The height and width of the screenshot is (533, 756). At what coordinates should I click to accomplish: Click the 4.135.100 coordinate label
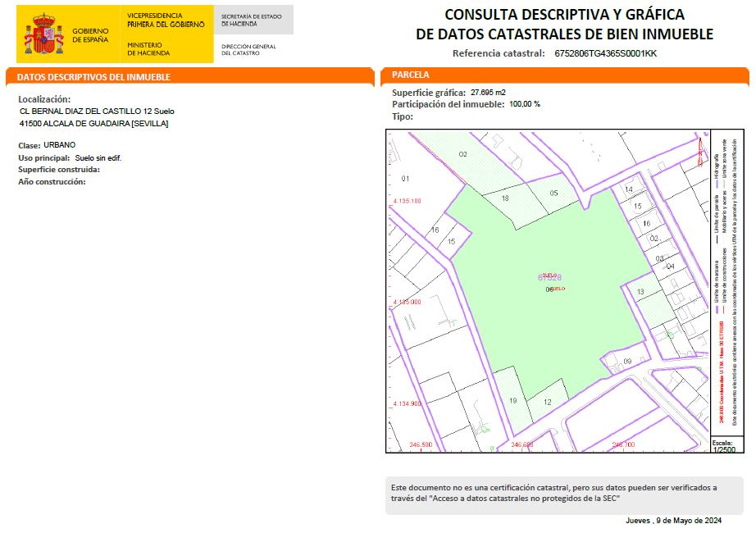407,201
